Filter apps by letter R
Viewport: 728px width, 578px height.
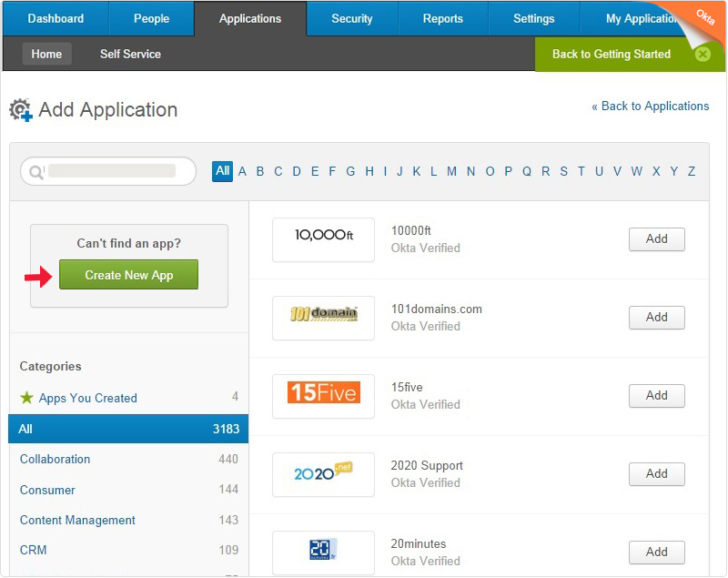click(545, 172)
